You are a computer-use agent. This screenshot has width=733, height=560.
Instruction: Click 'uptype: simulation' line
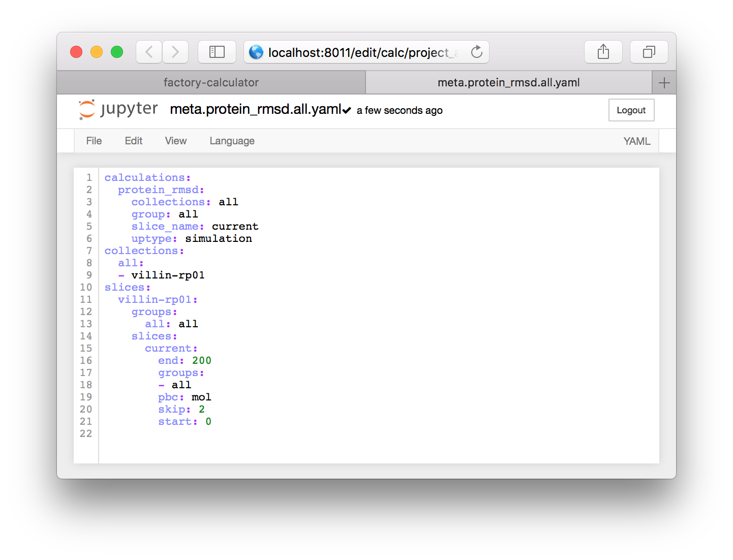(192, 238)
